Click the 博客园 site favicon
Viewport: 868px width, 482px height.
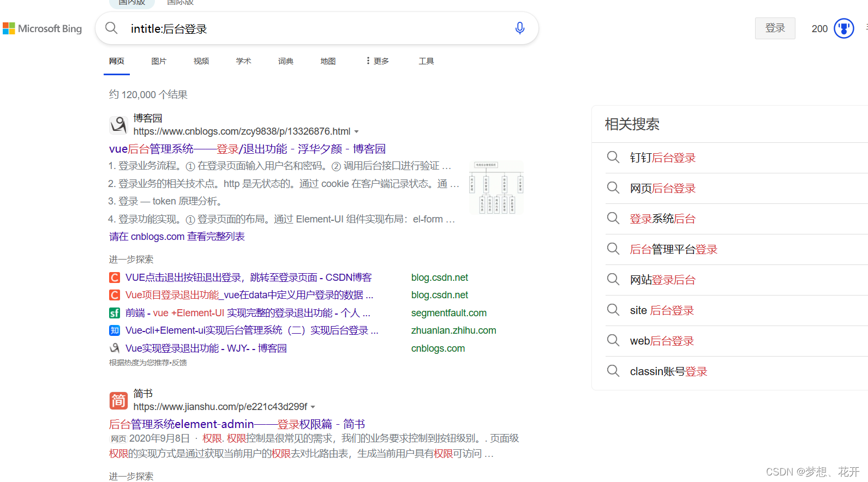(118, 125)
